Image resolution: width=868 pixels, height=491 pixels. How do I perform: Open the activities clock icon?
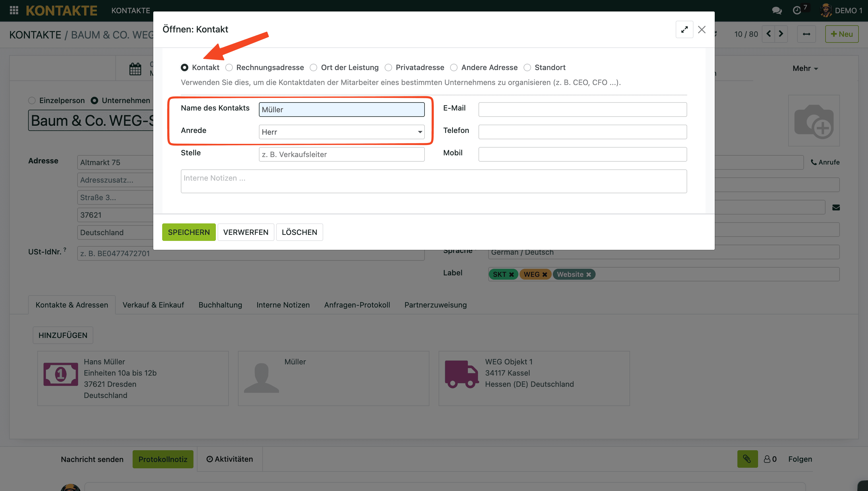(x=797, y=10)
